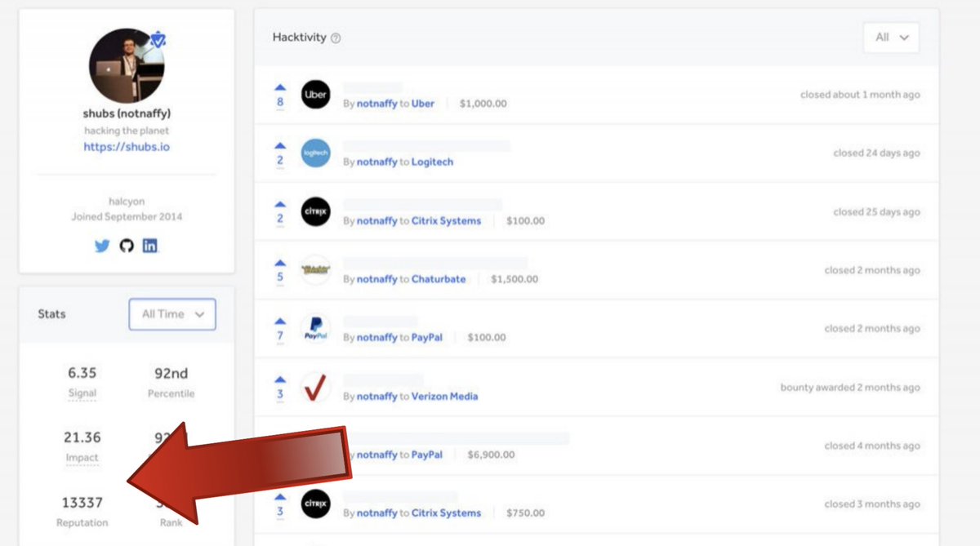Click notnaffy in the Uber row

pyautogui.click(x=376, y=104)
